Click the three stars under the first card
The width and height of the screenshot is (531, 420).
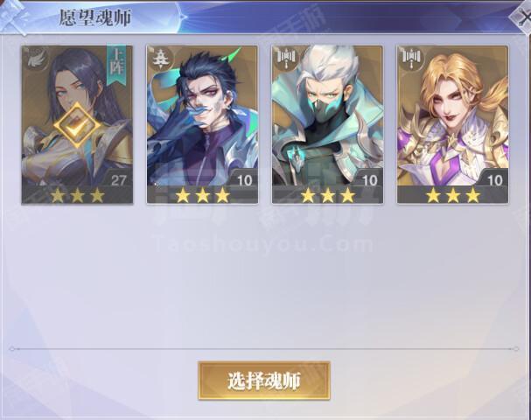pos(78,195)
